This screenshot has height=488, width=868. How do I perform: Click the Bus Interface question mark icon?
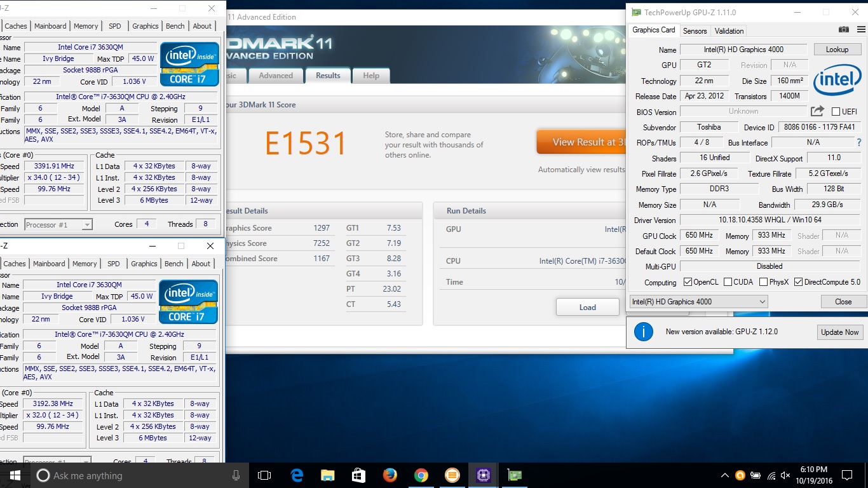click(859, 142)
